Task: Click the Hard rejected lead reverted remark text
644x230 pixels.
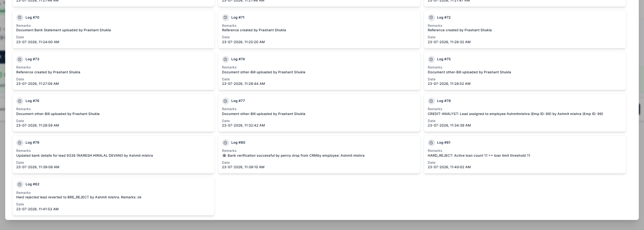Action: click(79, 197)
